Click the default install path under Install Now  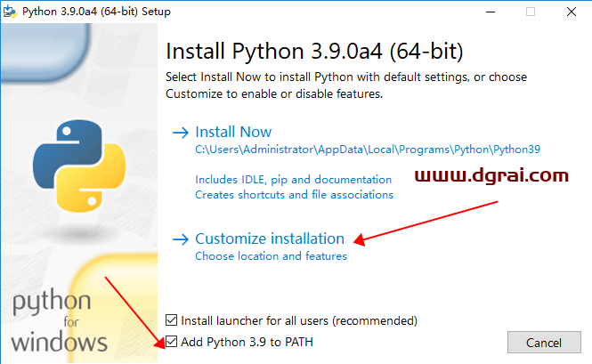coord(368,150)
